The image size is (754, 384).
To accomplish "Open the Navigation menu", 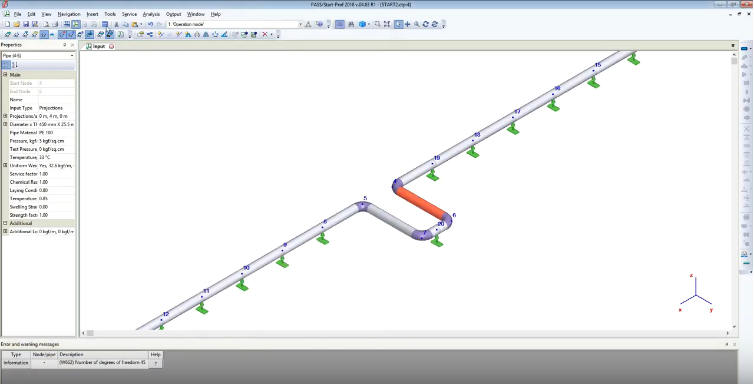I will click(x=69, y=14).
